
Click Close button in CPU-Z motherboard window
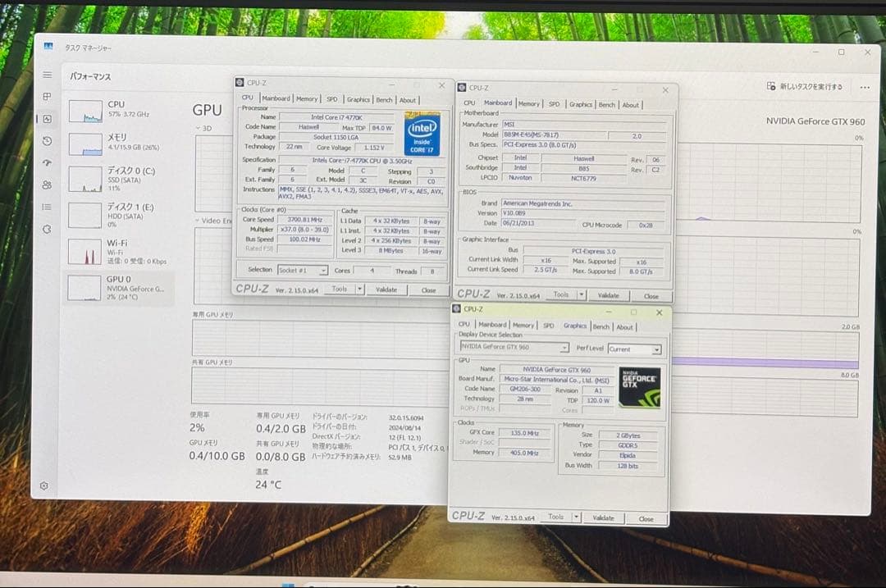click(651, 296)
